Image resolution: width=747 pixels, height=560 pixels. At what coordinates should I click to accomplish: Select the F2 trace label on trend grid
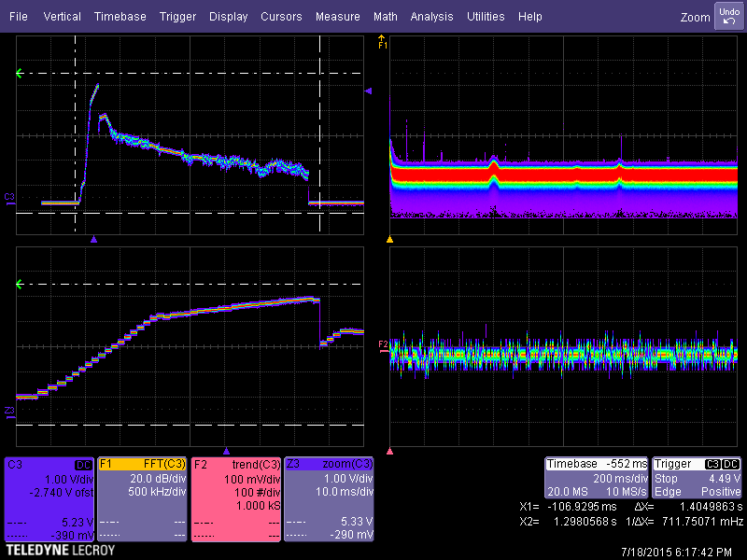coord(382,344)
